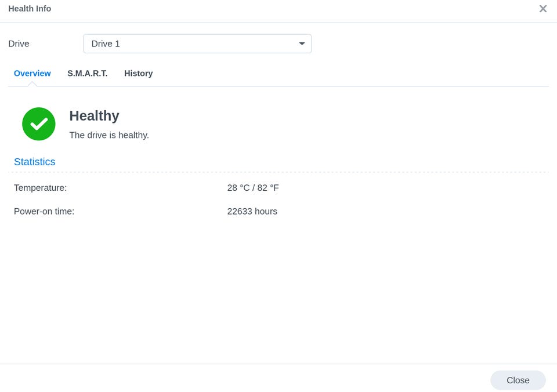Click the footer bar left of Close

[245, 378]
